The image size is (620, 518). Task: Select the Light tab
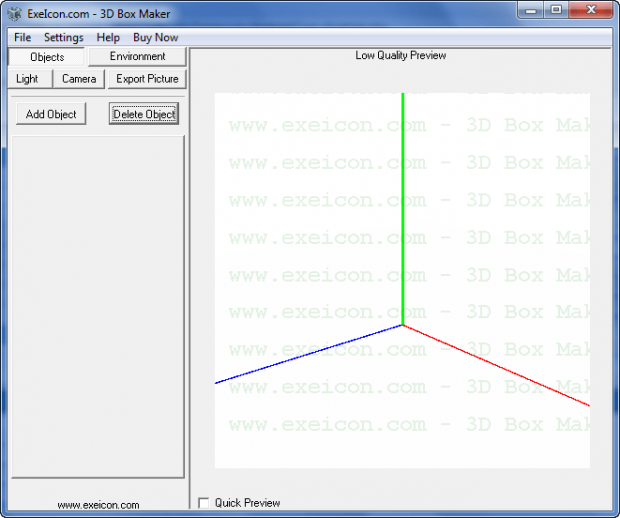[x=27, y=79]
